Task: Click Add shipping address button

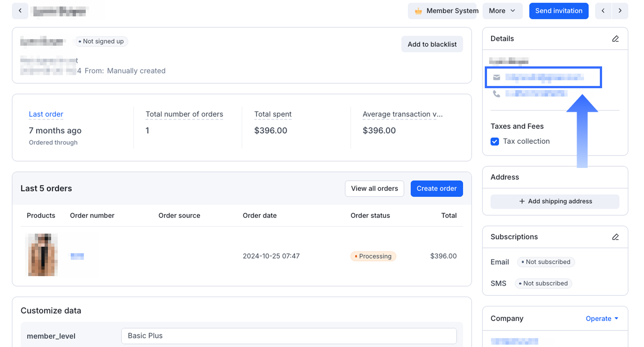Action: pyautogui.click(x=555, y=201)
